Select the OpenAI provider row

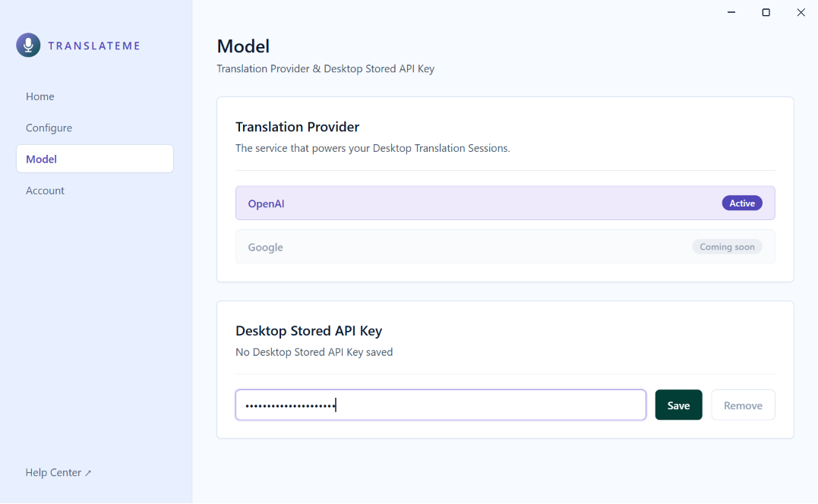click(x=505, y=203)
